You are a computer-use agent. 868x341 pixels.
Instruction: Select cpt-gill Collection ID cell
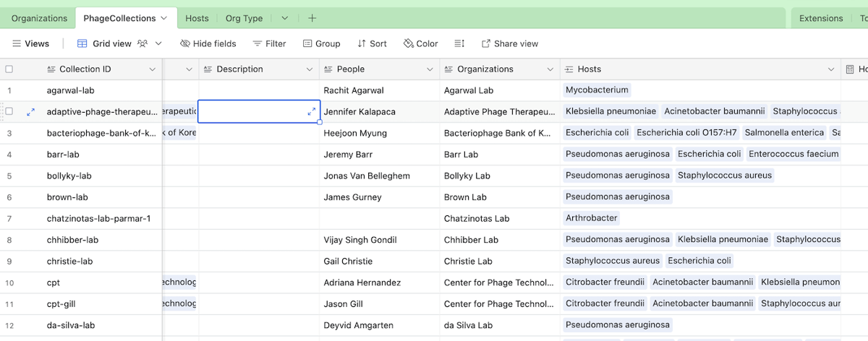click(x=103, y=303)
